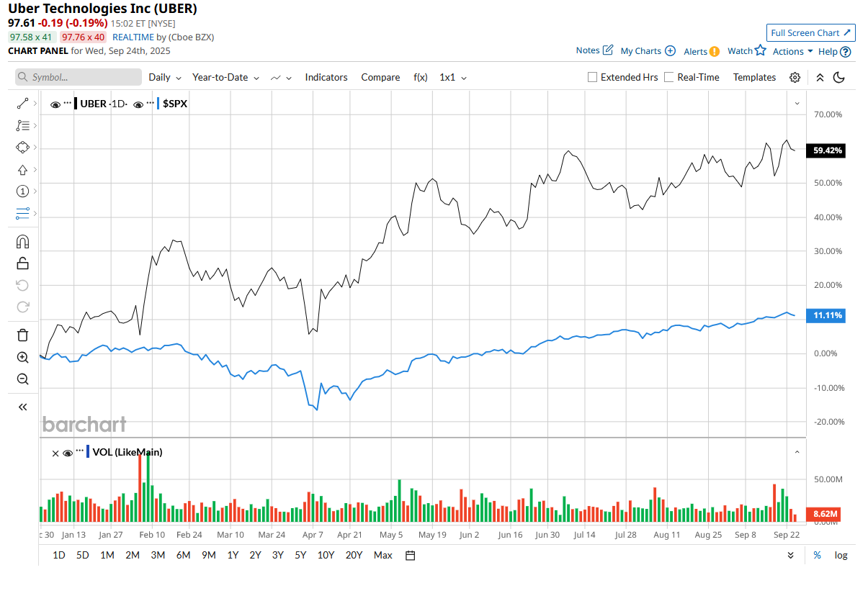
Task: Redo the last chart action
Action: 22,307
